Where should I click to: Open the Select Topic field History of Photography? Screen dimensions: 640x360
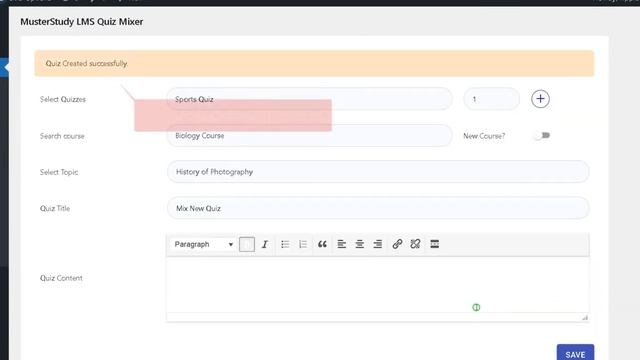pos(378,171)
